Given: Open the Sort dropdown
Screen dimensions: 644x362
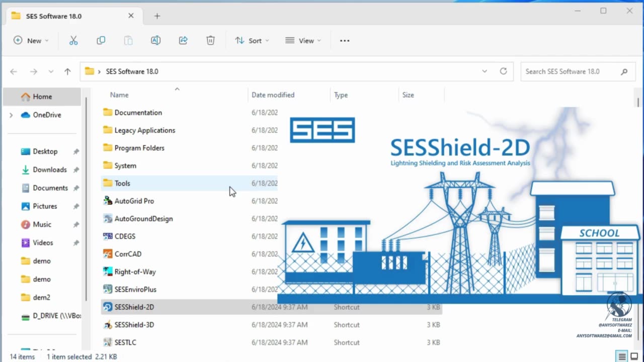Looking at the screenshot, I should point(252,41).
